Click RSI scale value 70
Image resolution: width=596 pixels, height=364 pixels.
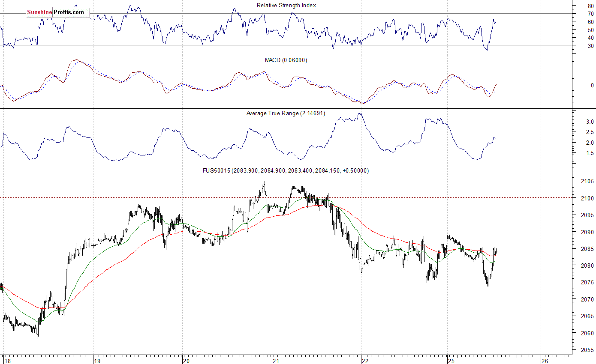click(x=591, y=14)
